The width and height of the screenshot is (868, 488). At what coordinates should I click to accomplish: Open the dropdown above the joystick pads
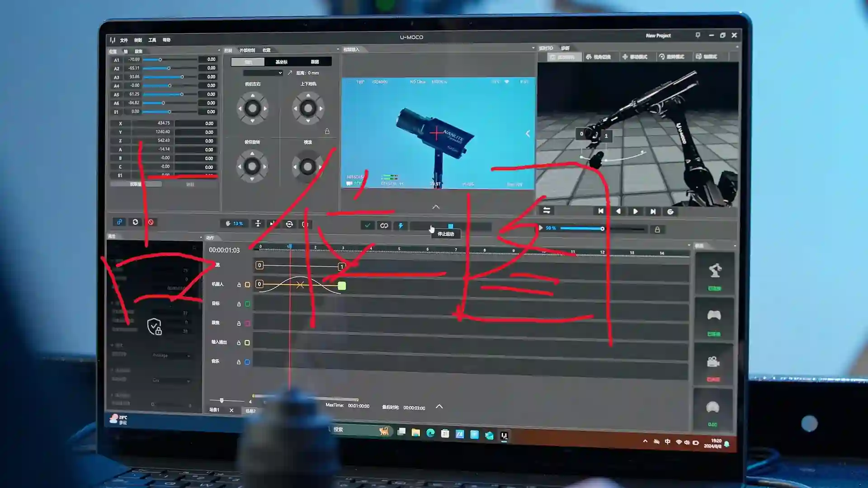point(263,73)
